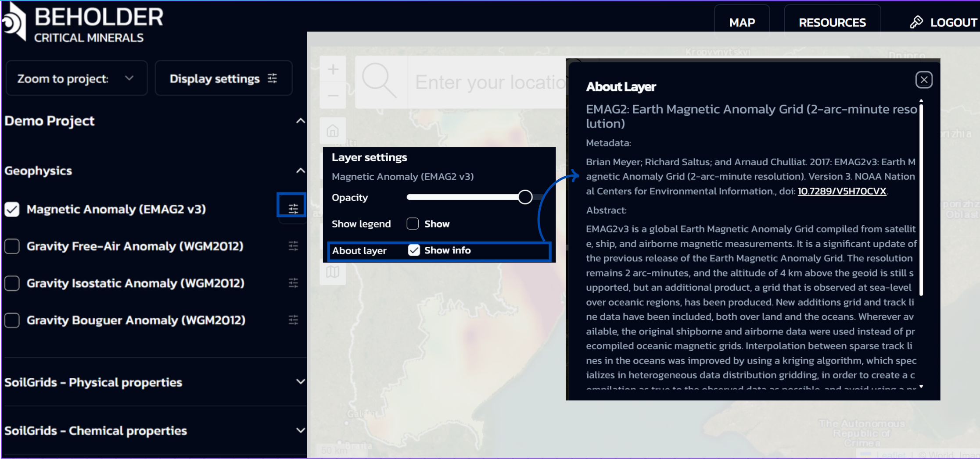Screen dimensions: 980x459
Task: Switch to the MAP tab
Action: [742, 22]
